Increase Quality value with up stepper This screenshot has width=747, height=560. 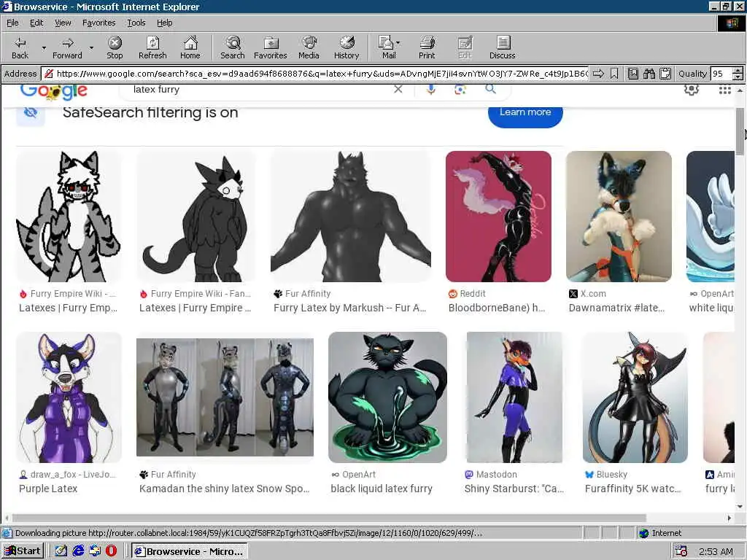(738, 71)
